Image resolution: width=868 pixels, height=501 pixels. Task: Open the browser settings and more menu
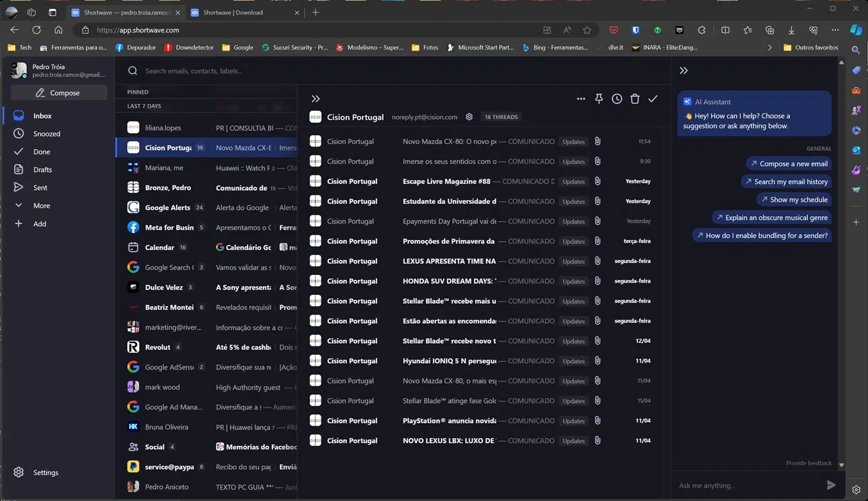(x=835, y=30)
